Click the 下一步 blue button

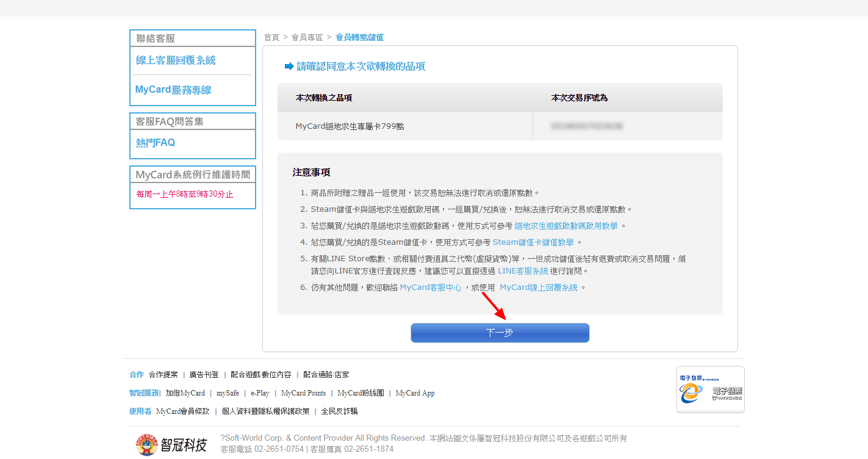(500, 333)
